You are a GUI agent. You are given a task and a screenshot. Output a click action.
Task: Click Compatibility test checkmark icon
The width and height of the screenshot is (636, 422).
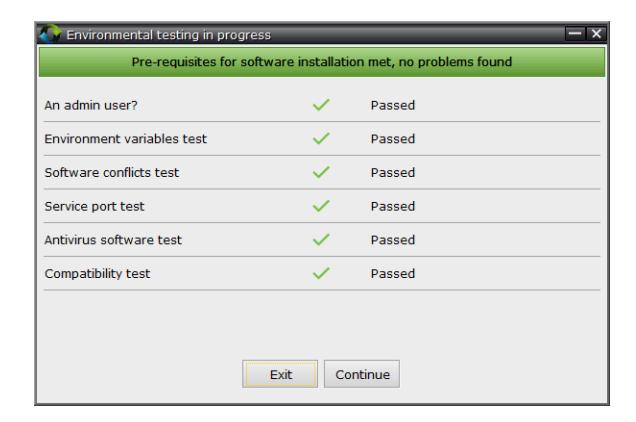(x=321, y=273)
